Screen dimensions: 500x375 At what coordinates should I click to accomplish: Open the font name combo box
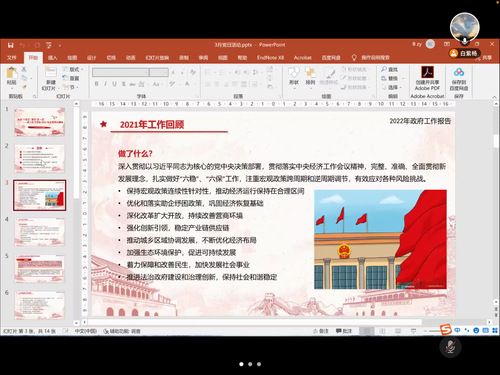[121, 72]
